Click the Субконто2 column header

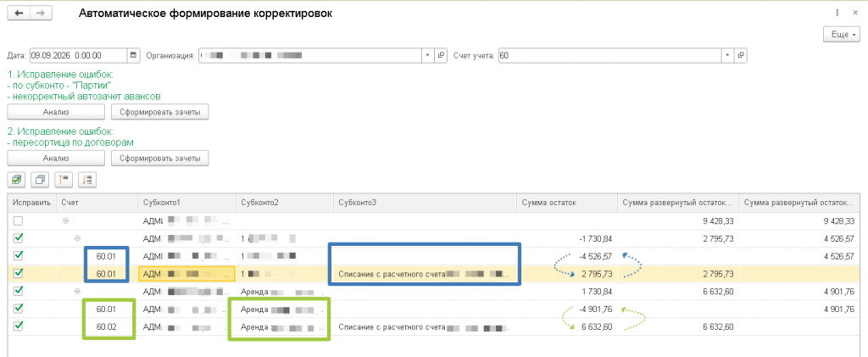coord(285,203)
